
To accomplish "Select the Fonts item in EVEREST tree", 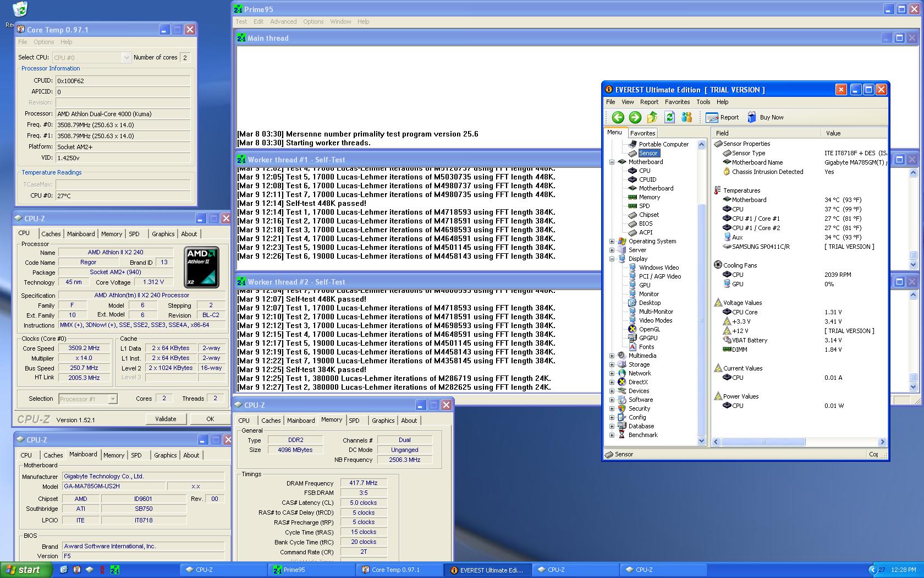I will [x=646, y=347].
